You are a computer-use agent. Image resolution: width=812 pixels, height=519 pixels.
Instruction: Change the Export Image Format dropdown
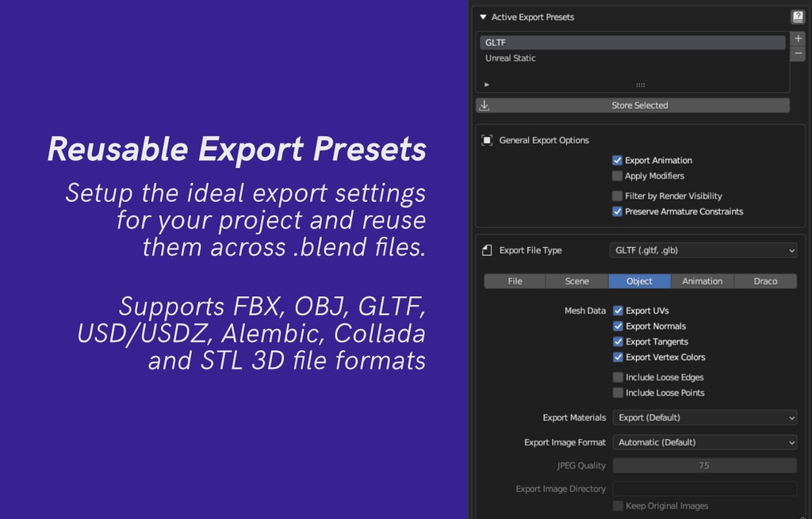tap(704, 442)
